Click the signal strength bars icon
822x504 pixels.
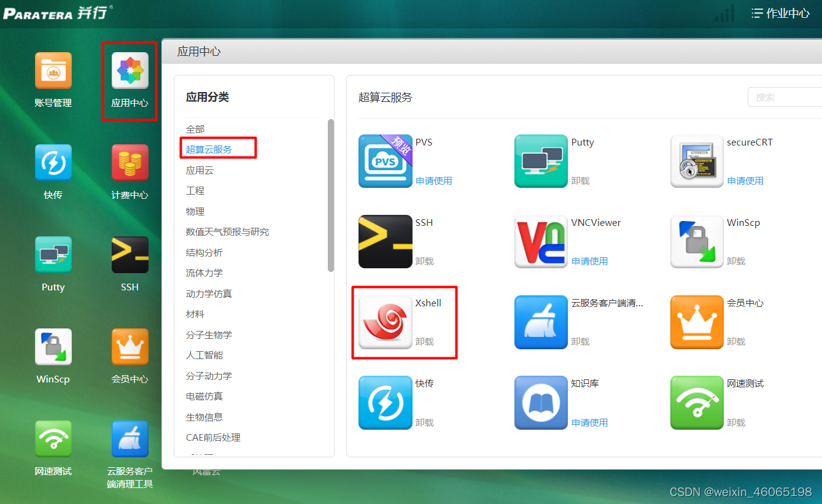724,14
